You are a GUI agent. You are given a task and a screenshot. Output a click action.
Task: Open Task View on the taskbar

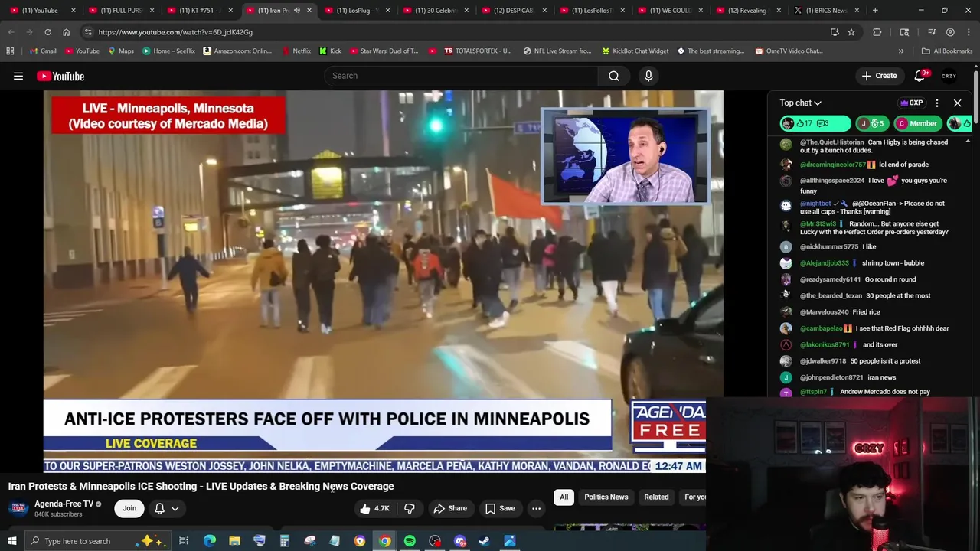coord(184,541)
